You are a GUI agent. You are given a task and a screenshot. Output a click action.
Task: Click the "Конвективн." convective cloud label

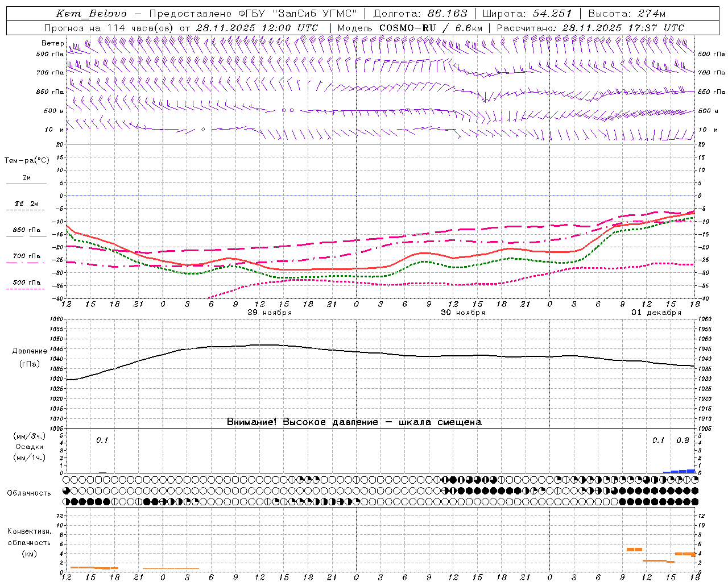tap(29, 531)
